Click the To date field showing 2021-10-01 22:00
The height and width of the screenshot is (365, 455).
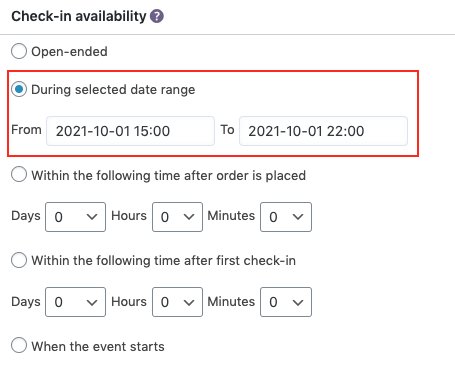click(323, 131)
